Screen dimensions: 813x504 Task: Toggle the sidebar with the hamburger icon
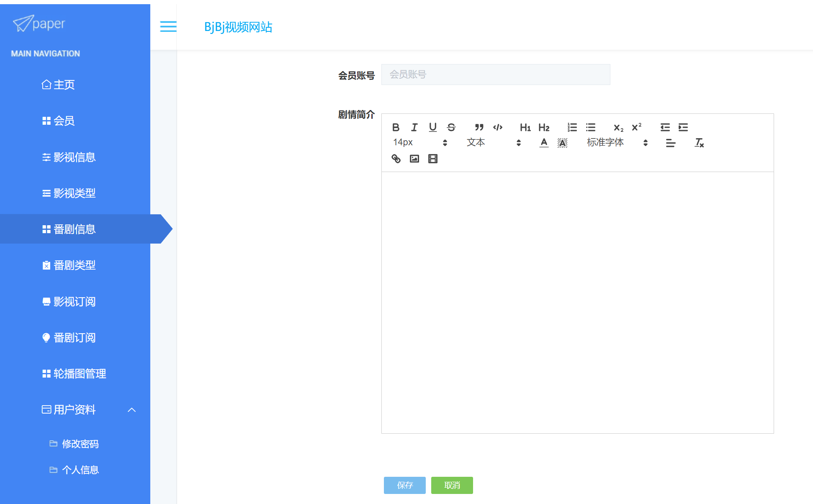pos(168,26)
